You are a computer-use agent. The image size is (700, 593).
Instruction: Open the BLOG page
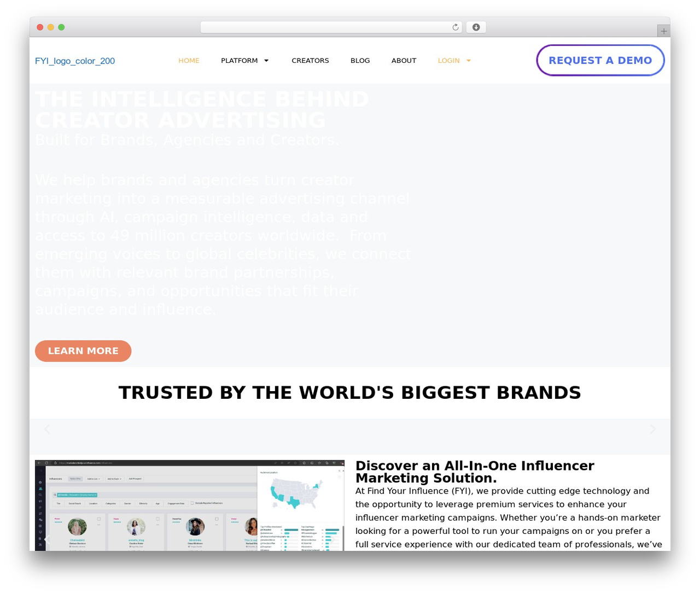coord(360,61)
